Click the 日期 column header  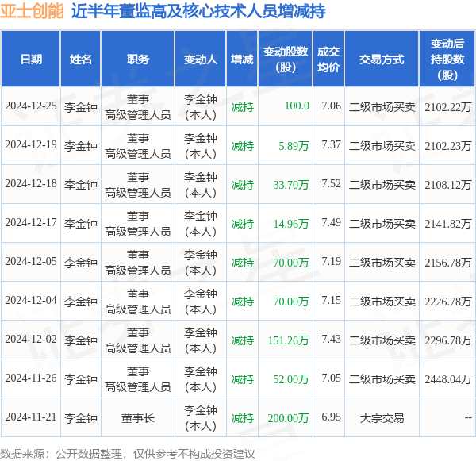point(31,60)
